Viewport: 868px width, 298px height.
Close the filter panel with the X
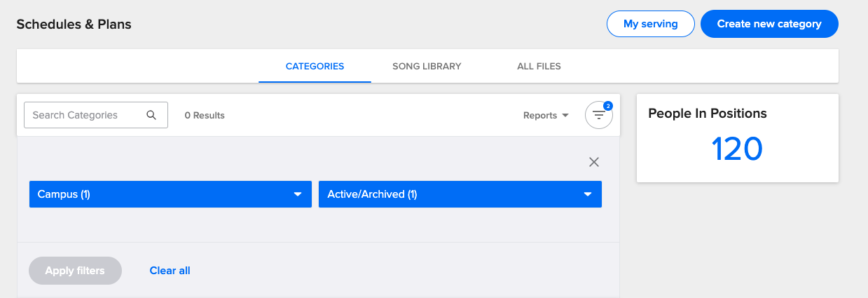click(x=594, y=162)
